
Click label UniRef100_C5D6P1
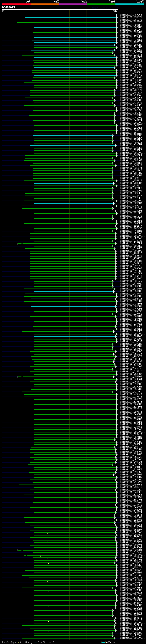click(x=131, y=60)
